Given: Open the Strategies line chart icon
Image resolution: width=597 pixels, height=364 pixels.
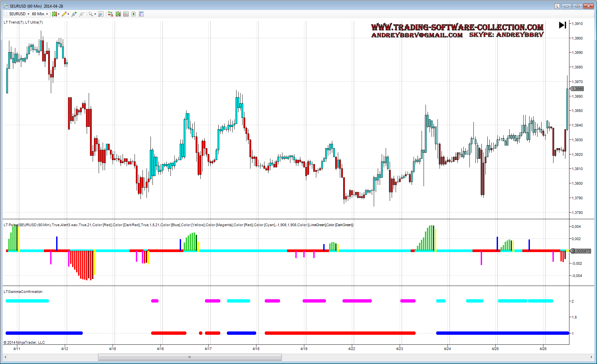Looking at the screenshot, I should coord(126,14).
